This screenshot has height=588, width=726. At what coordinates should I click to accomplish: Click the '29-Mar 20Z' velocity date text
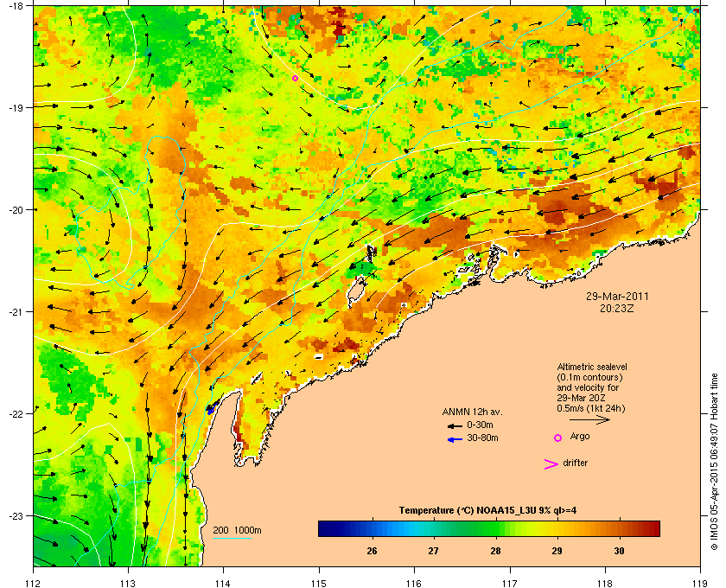point(581,398)
